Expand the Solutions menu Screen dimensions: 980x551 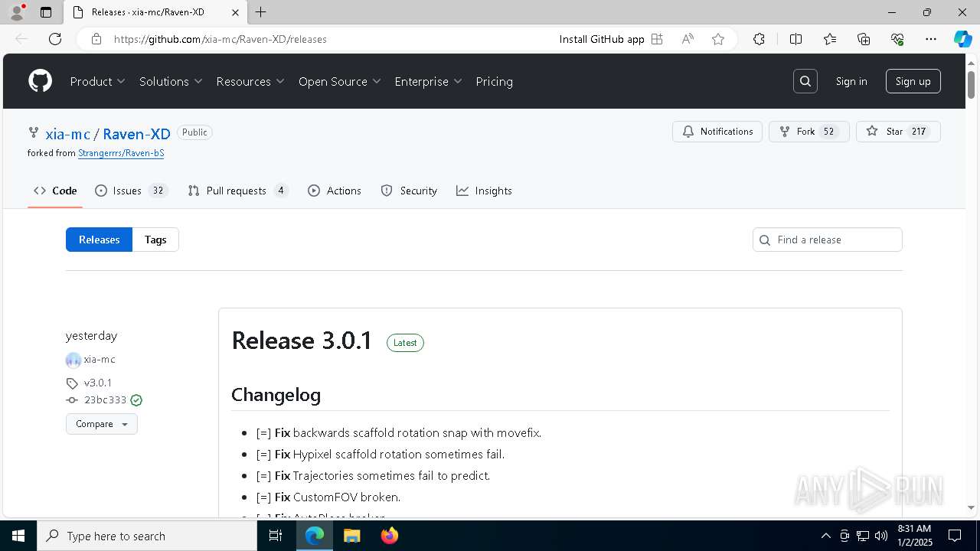(x=171, y=81)
